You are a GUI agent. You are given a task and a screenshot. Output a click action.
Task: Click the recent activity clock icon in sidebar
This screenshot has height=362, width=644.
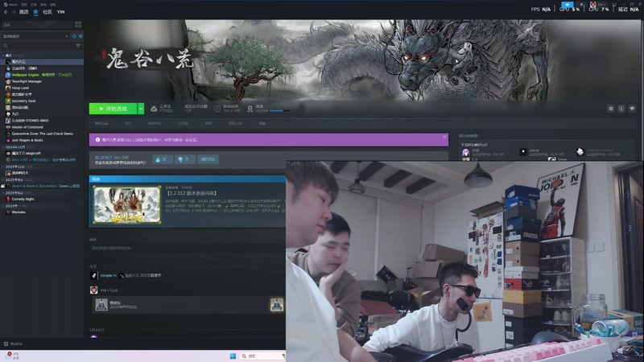pos(74,36)
